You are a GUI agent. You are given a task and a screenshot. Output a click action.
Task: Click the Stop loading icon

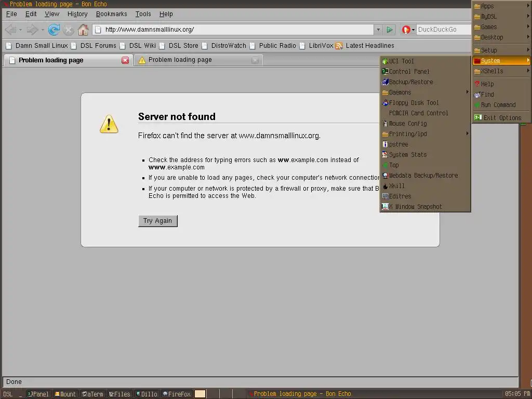point(69,30)
